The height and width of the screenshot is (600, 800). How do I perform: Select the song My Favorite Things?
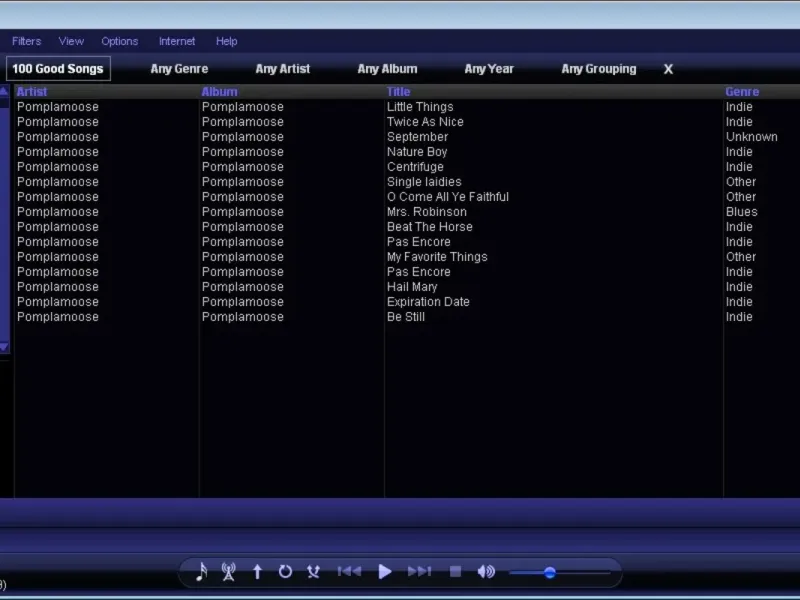pyautogui.click(x=437, y=257)
